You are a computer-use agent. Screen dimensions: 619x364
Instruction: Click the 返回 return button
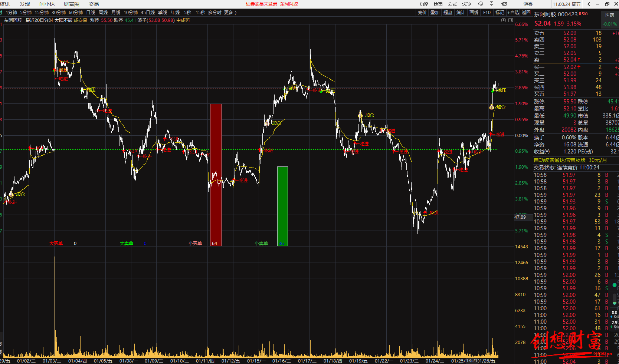pos(526,13)
